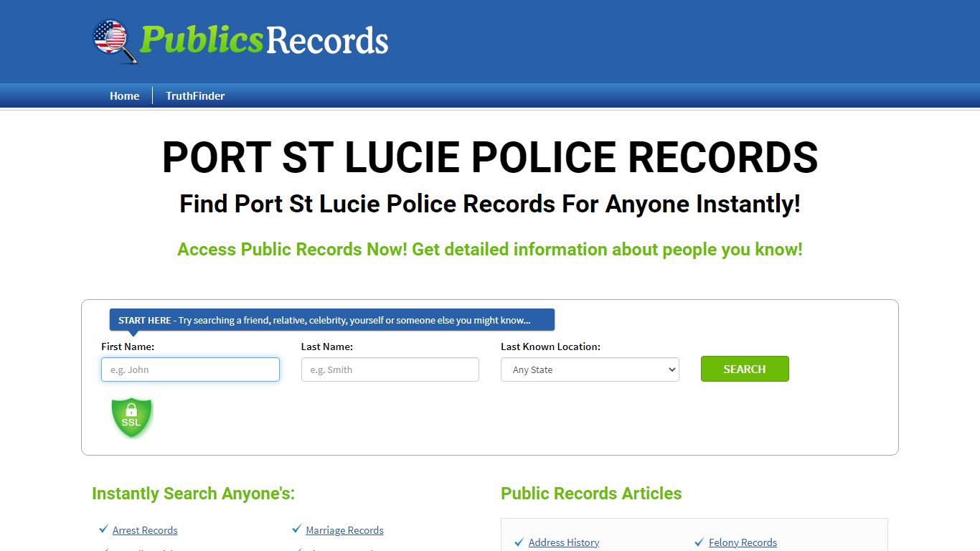Click the green Access Public Records Now text
This screenshot has width=980, height=551.
490,250
